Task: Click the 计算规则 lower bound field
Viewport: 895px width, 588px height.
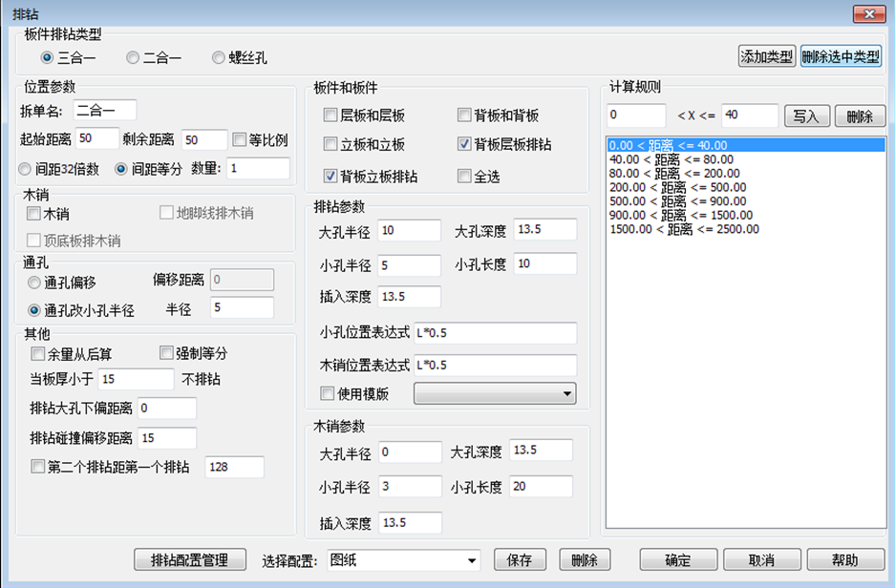Action: click(x=636, y=115)
